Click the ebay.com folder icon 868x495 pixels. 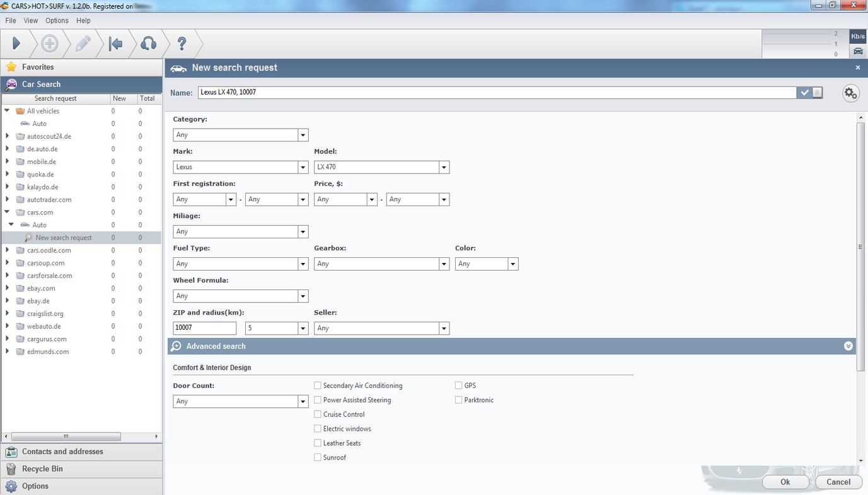point(20,288)
